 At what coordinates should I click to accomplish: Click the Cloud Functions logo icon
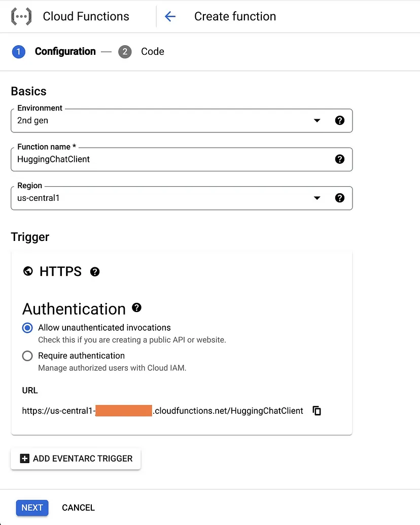[x=21, y=16]
